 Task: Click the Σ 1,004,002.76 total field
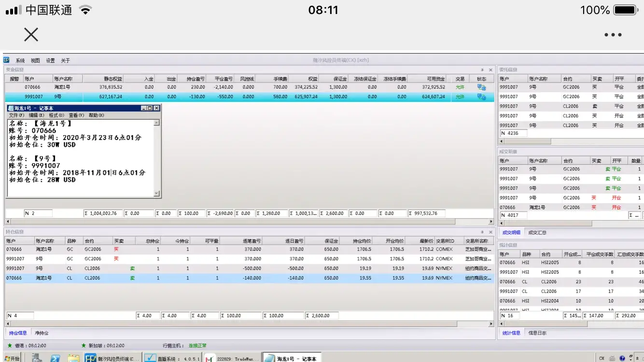pyautogui.click(x=102, y=213)
